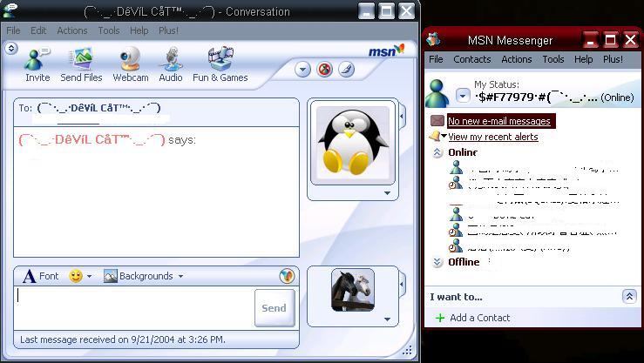Screen dimensions: 644x363
Task: Open Plus! menu in Conversation window
Action: (168, 30)
